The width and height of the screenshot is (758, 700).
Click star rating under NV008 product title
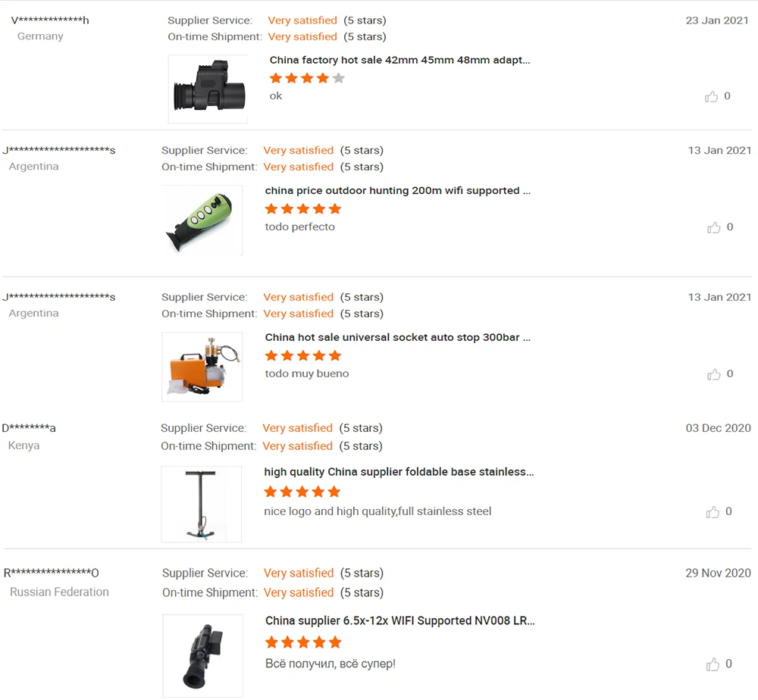point(303,642)
